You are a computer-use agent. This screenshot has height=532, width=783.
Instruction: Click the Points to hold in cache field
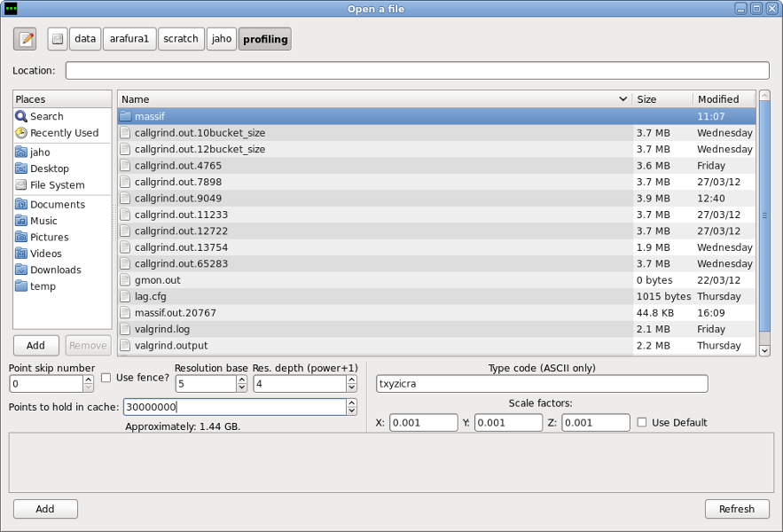235,407
